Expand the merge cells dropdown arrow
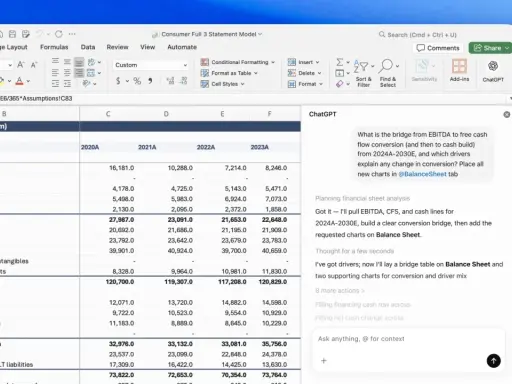 [x=99, y=73]
